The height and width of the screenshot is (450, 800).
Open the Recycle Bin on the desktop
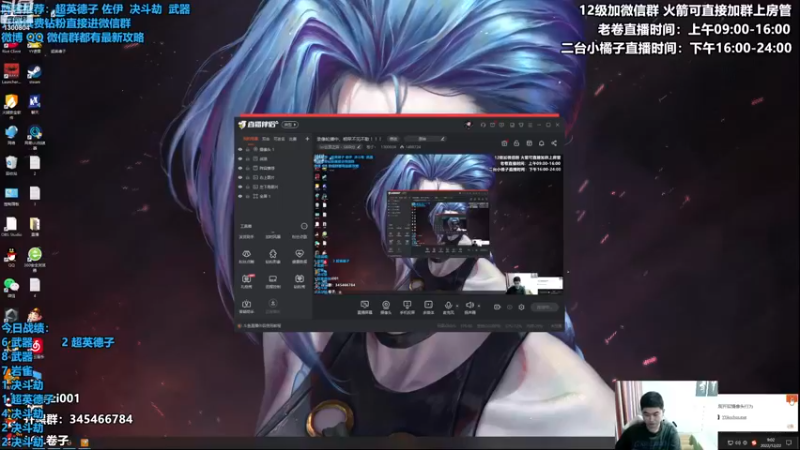click(x=11, y=166)
